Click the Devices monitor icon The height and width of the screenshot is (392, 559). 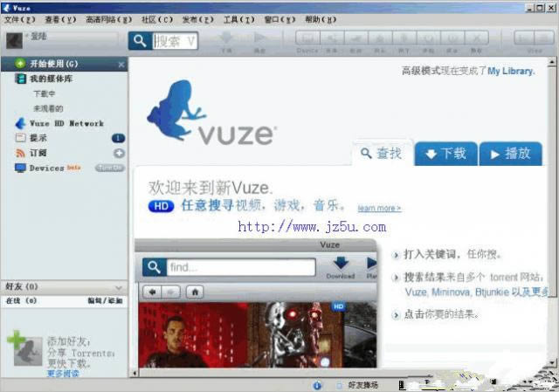[20, 168]
